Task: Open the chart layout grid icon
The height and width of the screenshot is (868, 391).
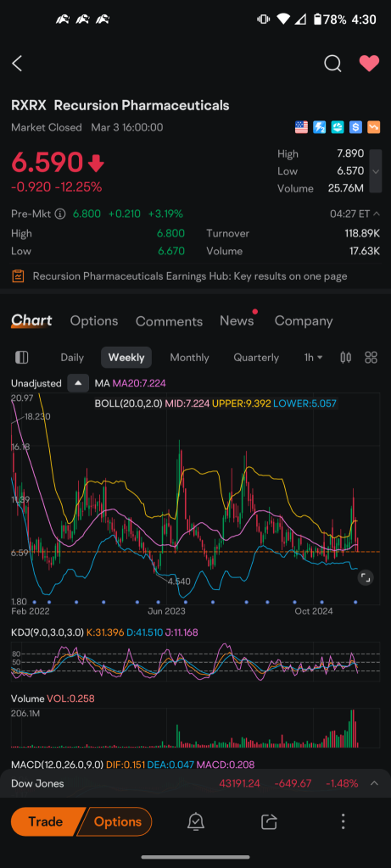Action: (371, 358)
